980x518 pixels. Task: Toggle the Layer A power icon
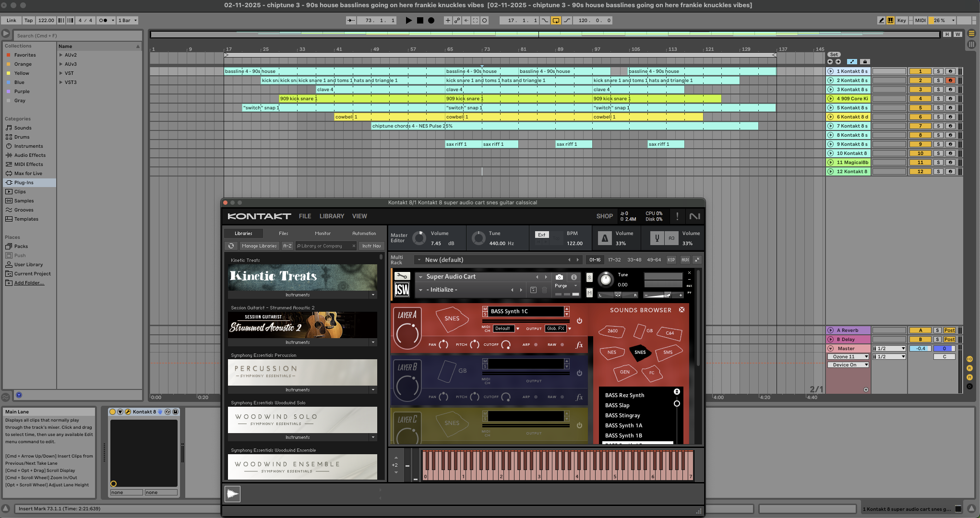point(579,320)
